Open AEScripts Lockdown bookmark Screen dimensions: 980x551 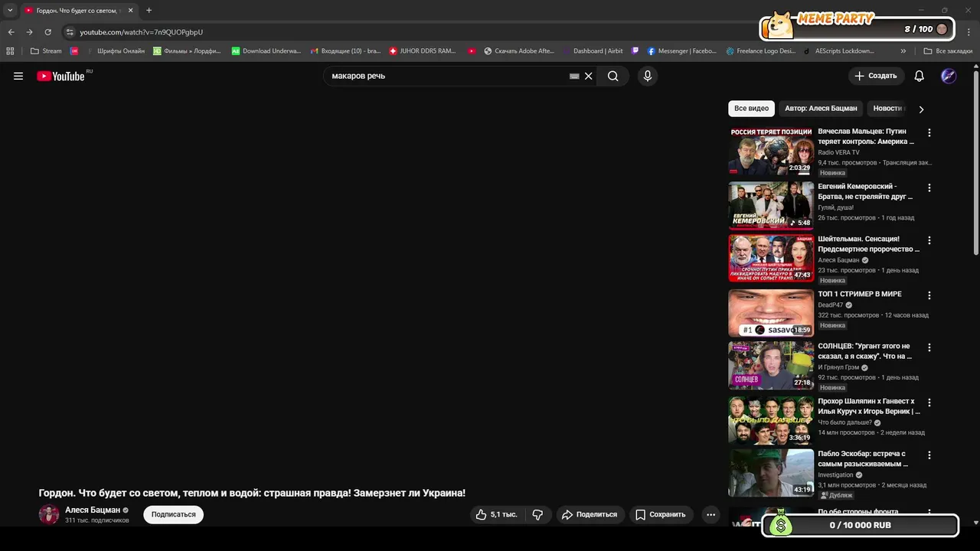point(838,51)
